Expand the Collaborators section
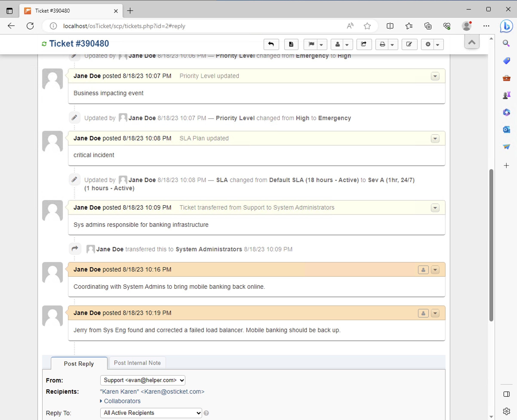 [122, 401]
